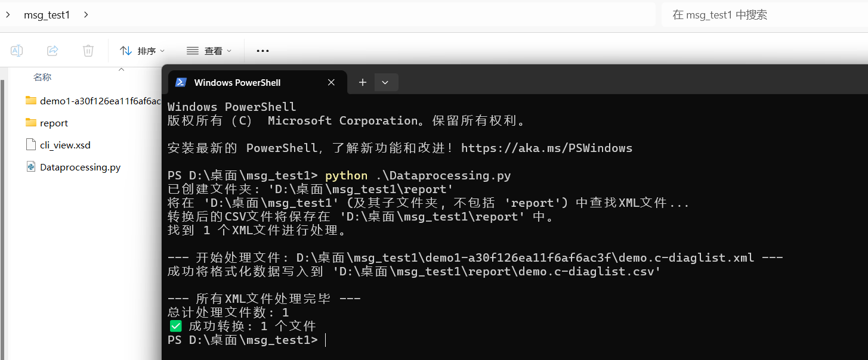
Task: Focus the 在 msg_test1 中搜索 search box
Action: [764, 15]
